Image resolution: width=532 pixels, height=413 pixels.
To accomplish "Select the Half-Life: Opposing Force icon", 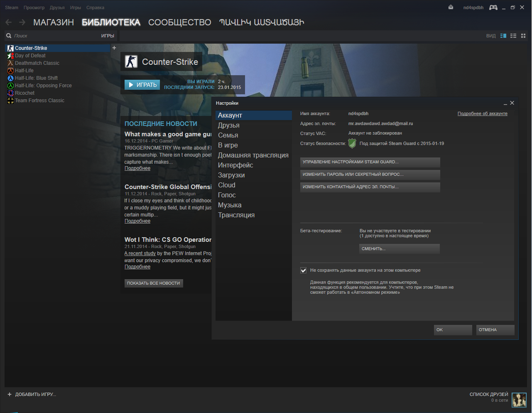I will point(10,86).
